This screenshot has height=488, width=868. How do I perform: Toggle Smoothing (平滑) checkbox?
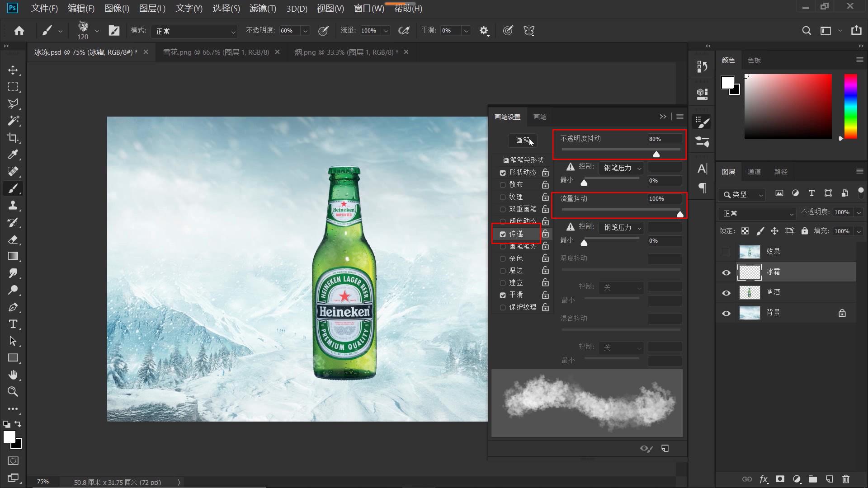pos(503,295)
